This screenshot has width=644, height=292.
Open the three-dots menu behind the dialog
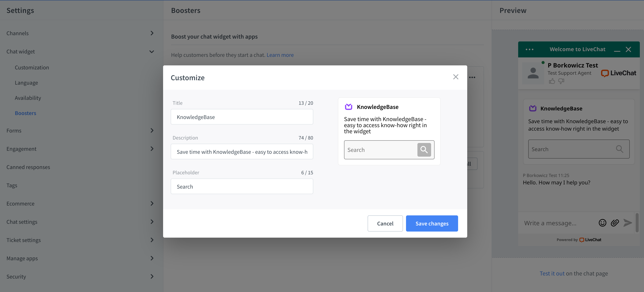pos(472,77)
